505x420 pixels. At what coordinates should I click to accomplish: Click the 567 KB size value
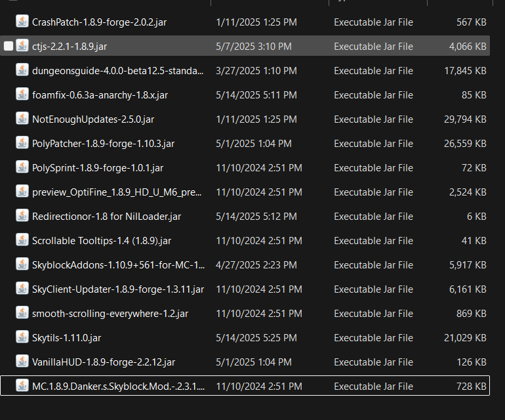471,22
